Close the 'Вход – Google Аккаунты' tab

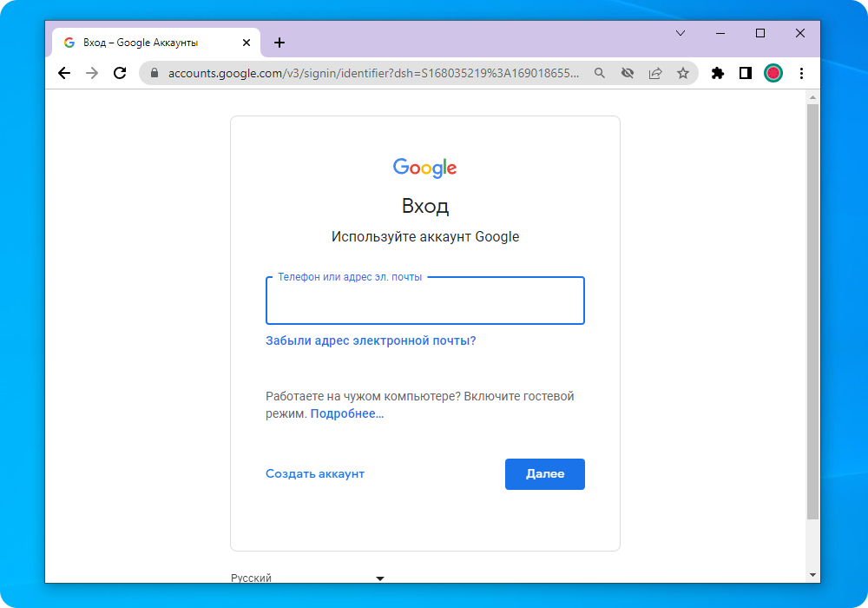(247, 43)
